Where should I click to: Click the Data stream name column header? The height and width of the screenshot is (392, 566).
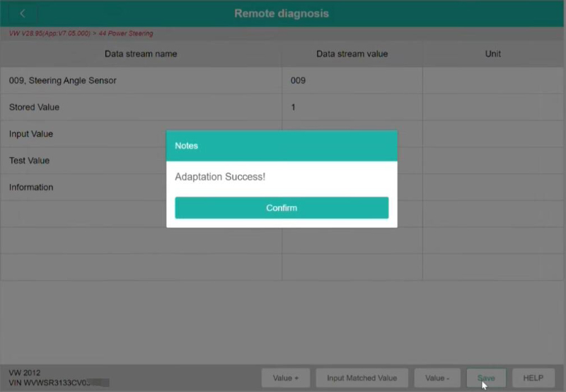click(141, 54)
